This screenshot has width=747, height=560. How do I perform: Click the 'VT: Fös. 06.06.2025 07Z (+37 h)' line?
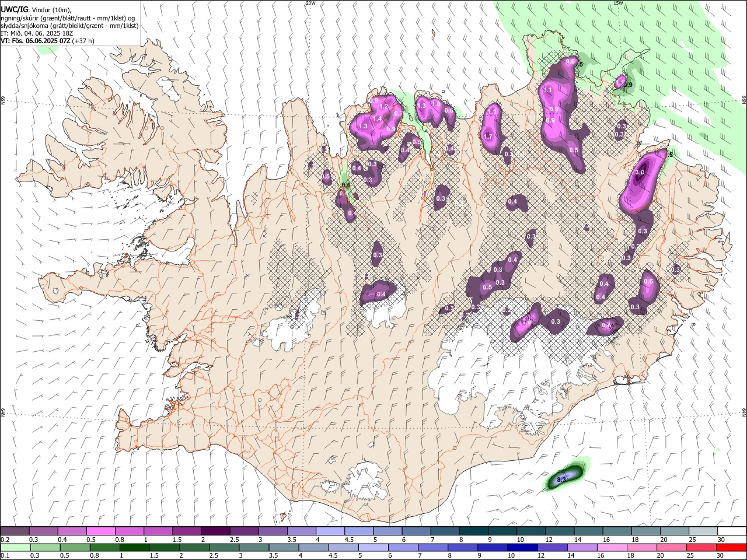pyautogui.click(x=47, y=41)
